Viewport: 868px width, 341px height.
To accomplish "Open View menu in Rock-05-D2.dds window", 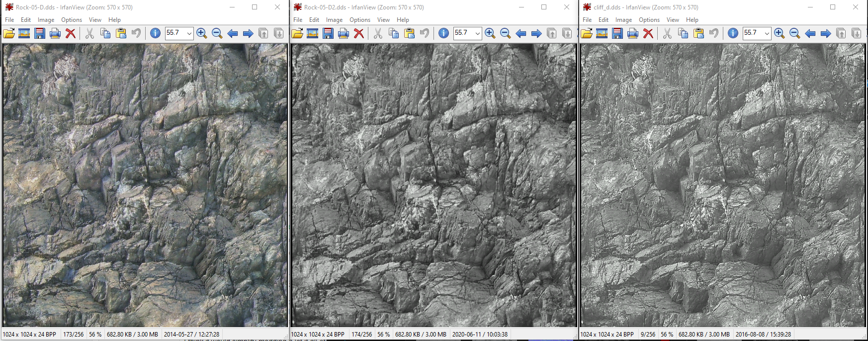I will [x=383, y=20].
